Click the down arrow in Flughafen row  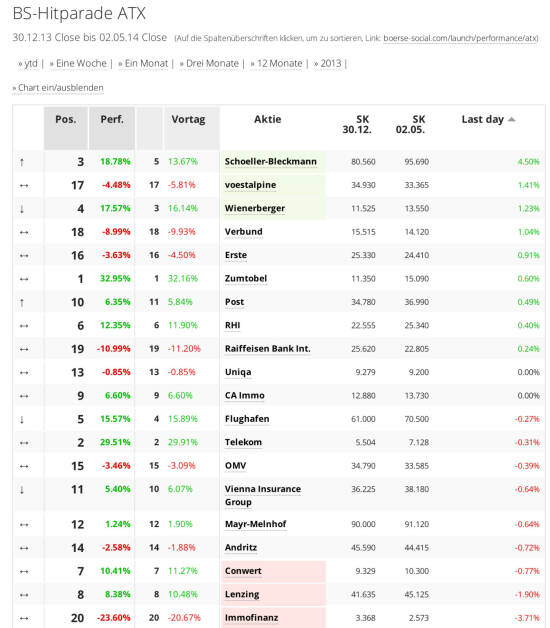(22, 420)
